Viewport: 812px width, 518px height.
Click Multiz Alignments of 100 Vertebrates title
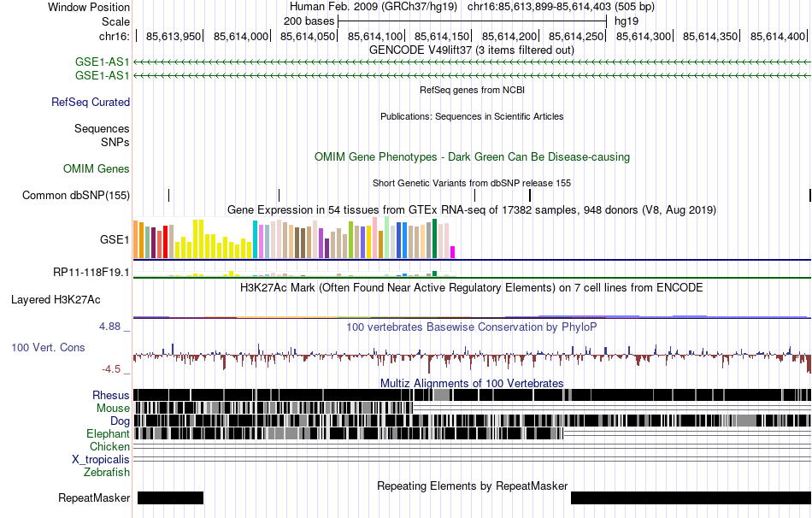coord(472,383)
